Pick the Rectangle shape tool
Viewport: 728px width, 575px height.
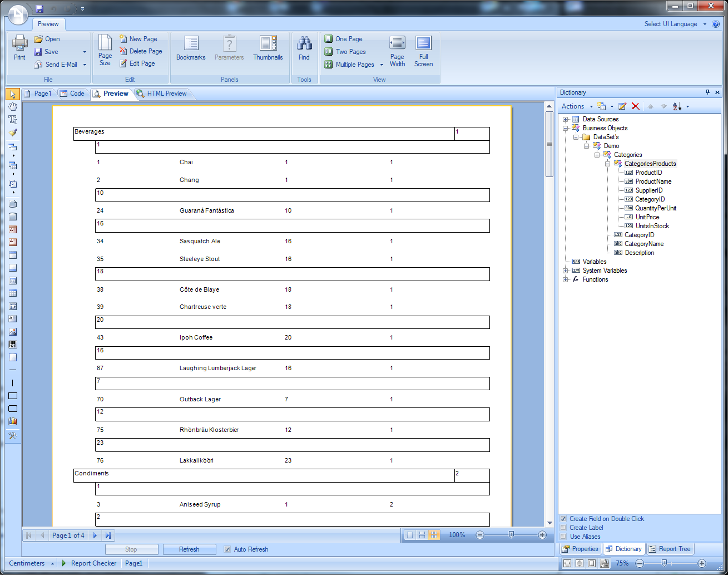click(x=13, y=396)
